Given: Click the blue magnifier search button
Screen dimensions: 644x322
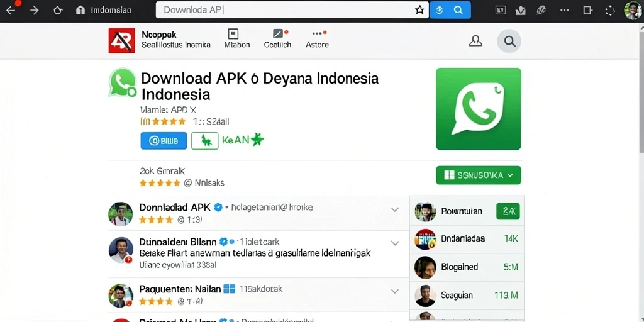Looking at the screenshot, I should tap(458, 10).
